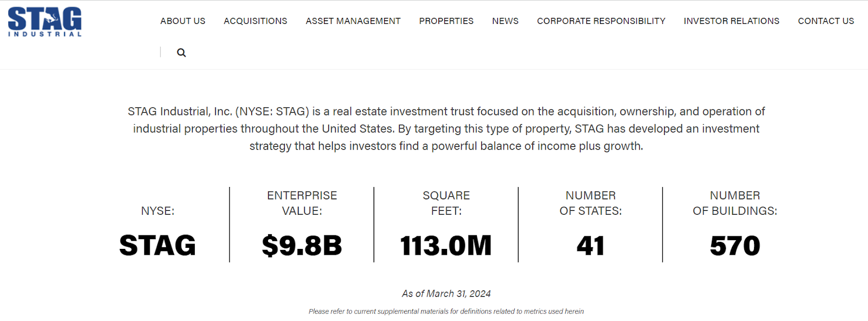Open the Investor Relations menu
This screenshot has height=321, width=868.
(x=731, y=21)
